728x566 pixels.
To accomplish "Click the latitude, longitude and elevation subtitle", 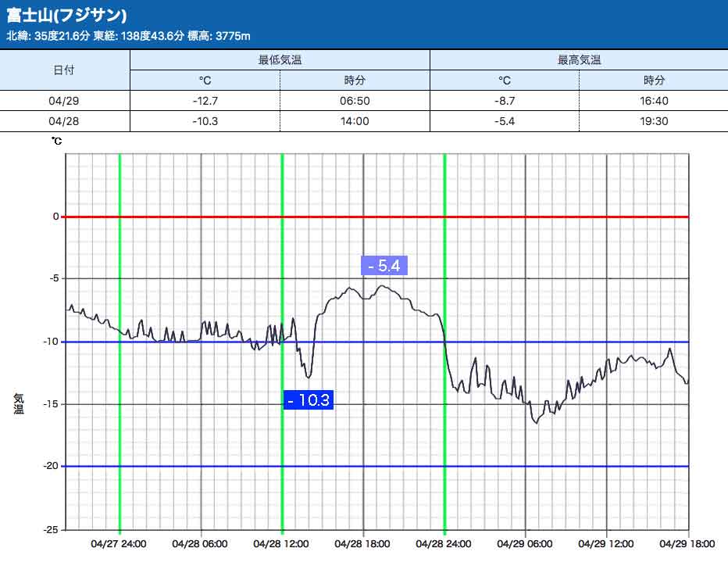I will 129,36.
